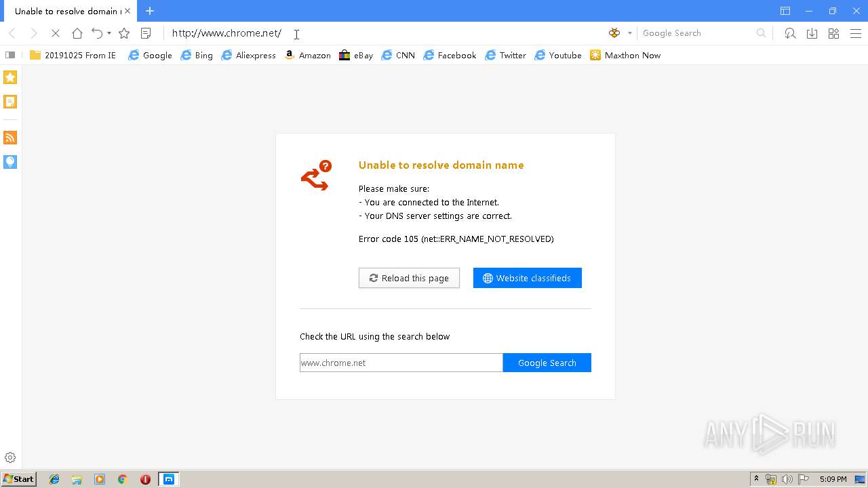This screenshot has height=488, width=868.
Task: Go back with the back arrow
Action: pos(12,33)
